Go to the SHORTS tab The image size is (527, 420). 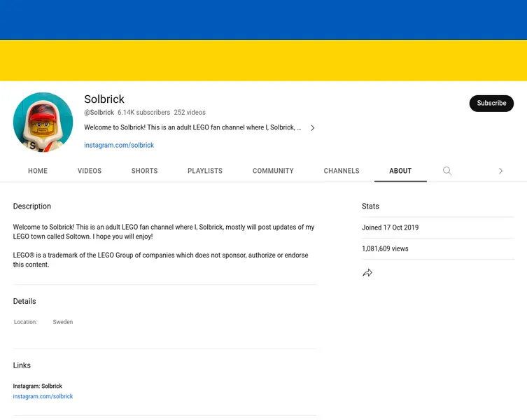click(144, 171)
